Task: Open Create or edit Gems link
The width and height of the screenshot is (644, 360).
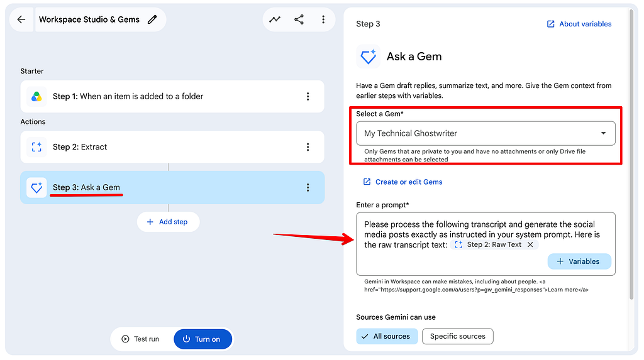Action: click(403, 182)
